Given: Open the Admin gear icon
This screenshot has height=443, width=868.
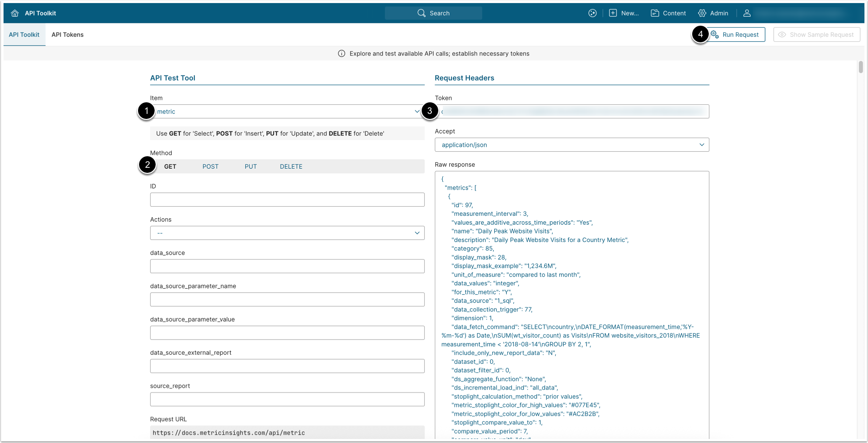Looking at the screenshot, I should pyautogui.click(x=702, y=13).
